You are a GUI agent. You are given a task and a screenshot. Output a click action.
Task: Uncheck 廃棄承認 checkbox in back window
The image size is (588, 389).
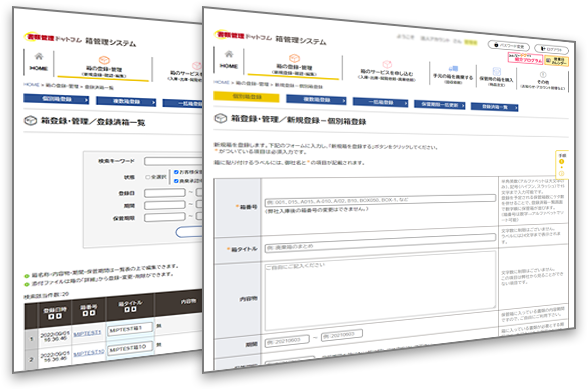(x=176, y=181)
